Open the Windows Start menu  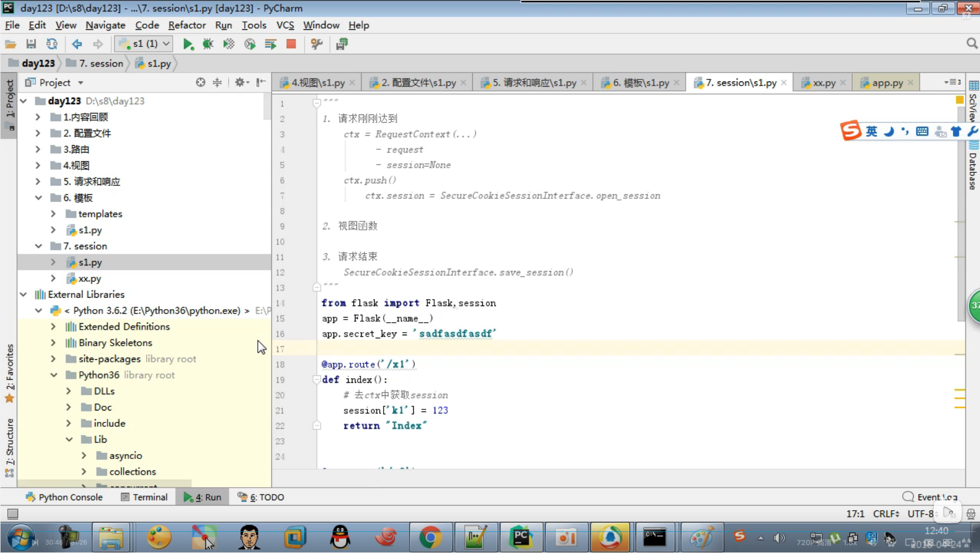tap(21, 537)
